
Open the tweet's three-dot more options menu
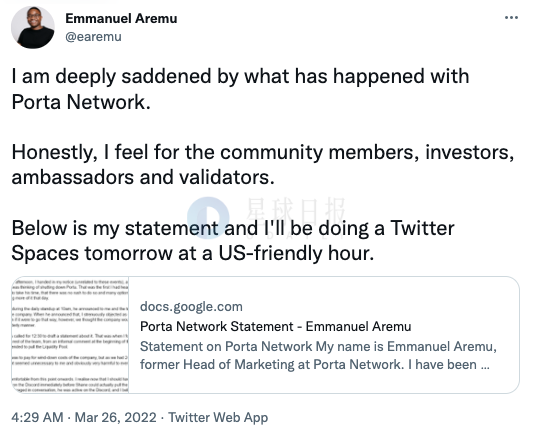[511, 18]
